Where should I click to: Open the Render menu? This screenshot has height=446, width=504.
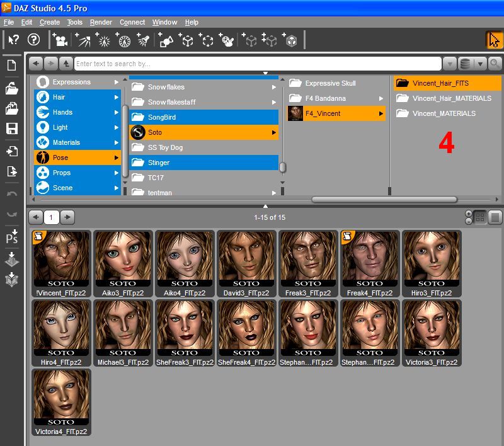pos(101,22)
